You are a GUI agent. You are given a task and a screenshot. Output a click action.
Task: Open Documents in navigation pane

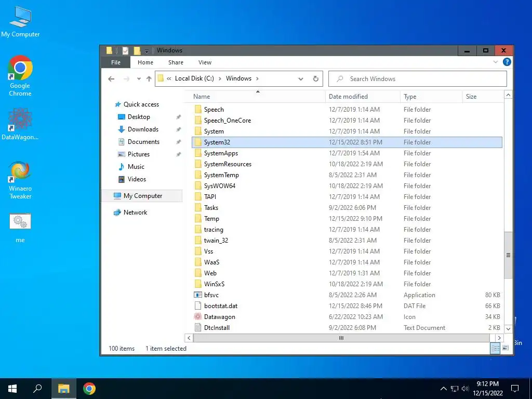click(x=138, y=141)
